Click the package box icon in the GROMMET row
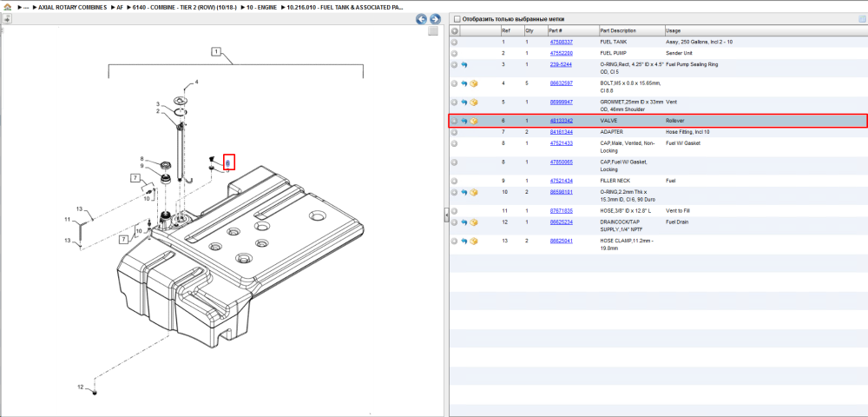This screenshot has height=417, width=868. point(474,103)
